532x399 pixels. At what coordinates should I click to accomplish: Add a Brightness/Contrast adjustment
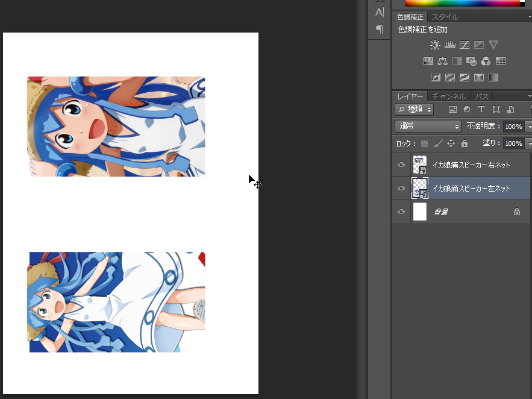click(435, 45)
